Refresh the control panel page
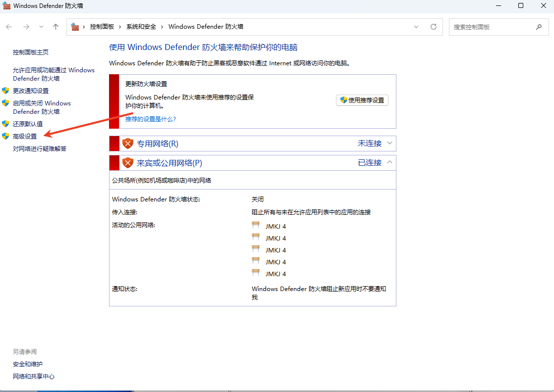 (434, 27)
